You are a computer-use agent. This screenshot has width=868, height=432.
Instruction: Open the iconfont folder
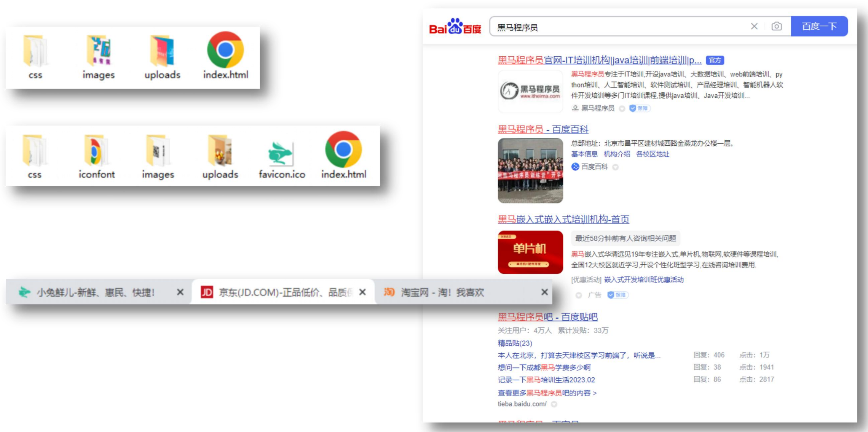point(96,153)
